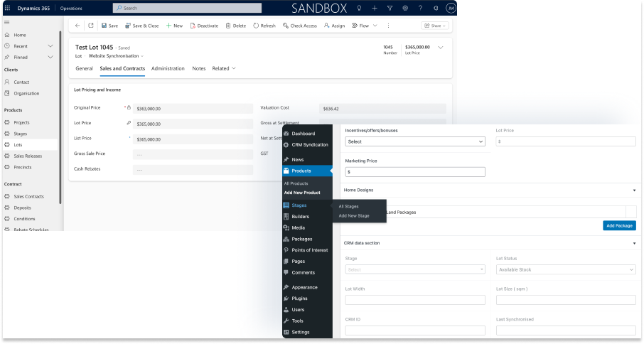Open Sales Contracts in sidebar
Image resolution: width=644 pixels, height=344 pixels.
tap(28, 196)
